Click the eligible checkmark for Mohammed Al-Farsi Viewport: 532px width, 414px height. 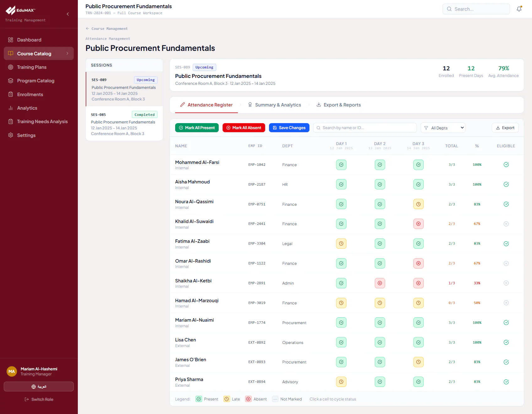[x=506, y=165]
